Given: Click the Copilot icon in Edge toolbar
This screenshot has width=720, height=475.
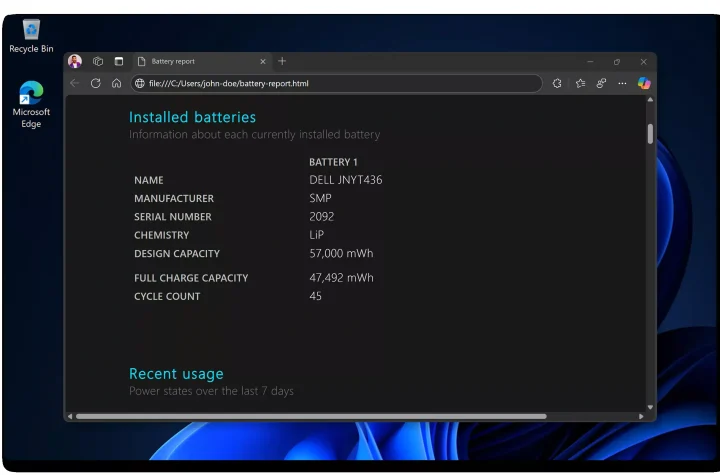Looking at the screenshot, I should [644, 84].
